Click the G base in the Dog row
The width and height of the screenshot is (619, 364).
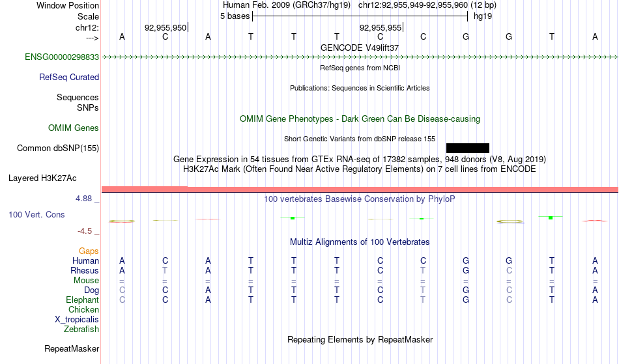click(x=466, y=290)
